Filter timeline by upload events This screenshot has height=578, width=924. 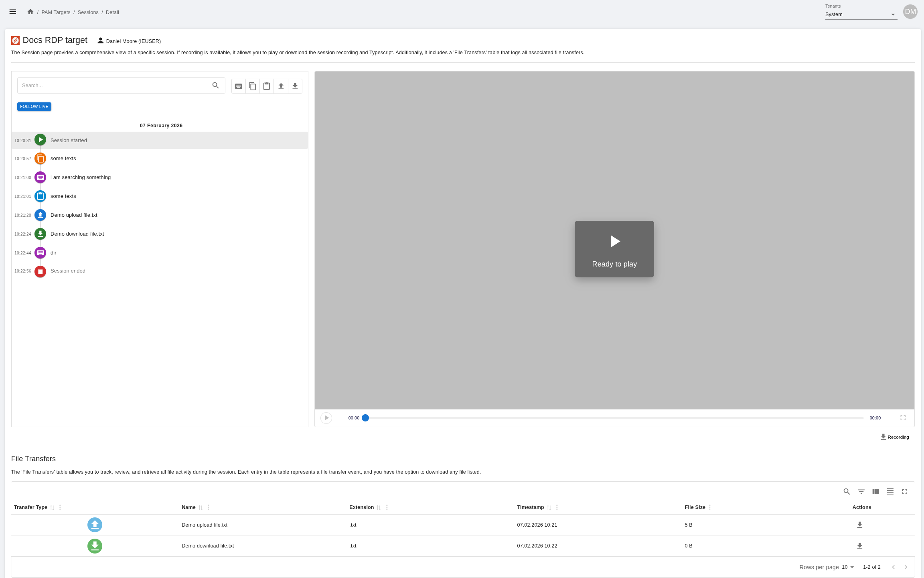click(281, 86)
